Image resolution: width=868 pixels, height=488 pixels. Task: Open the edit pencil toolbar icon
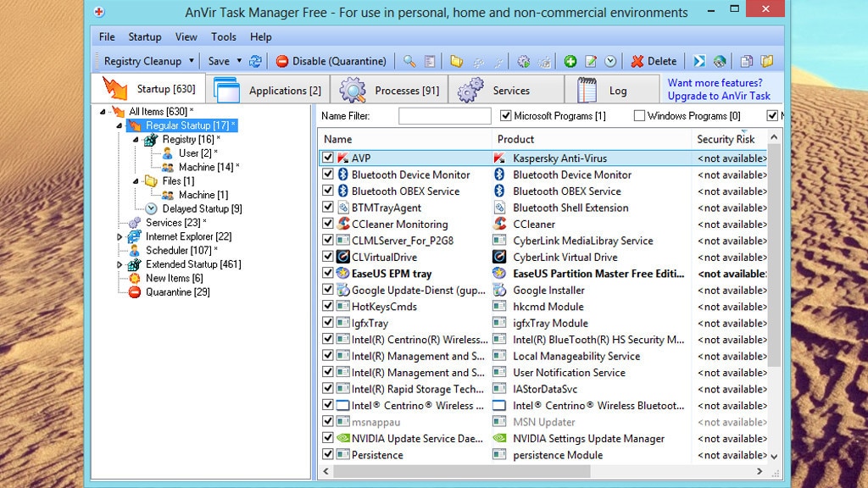click(x=591, y=61)
